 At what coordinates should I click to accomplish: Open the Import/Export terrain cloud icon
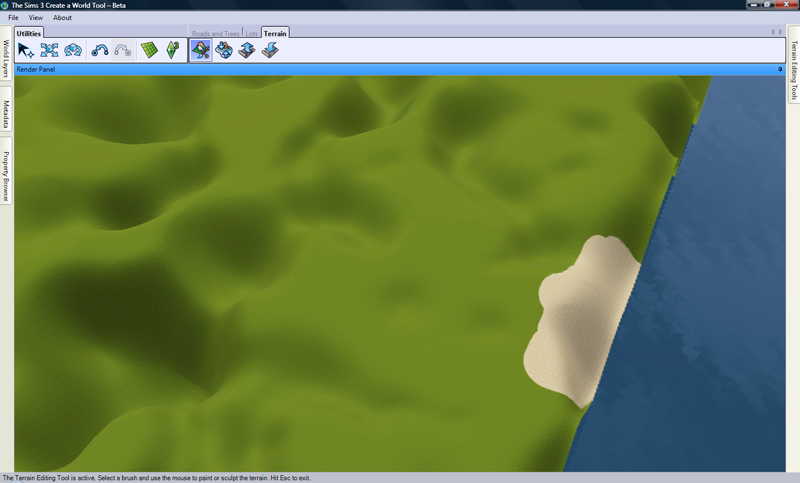point(224,50)
